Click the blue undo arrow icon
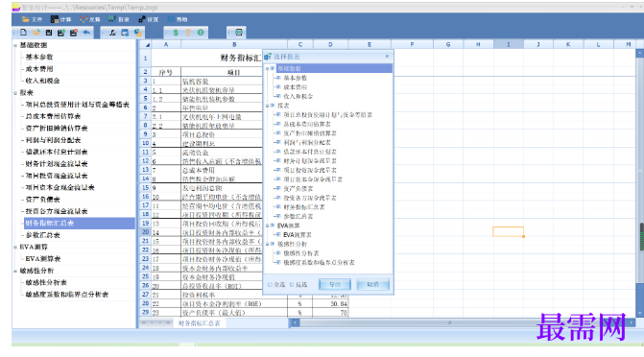This screenshot has width=644, height=357. [x=86, y=33]
